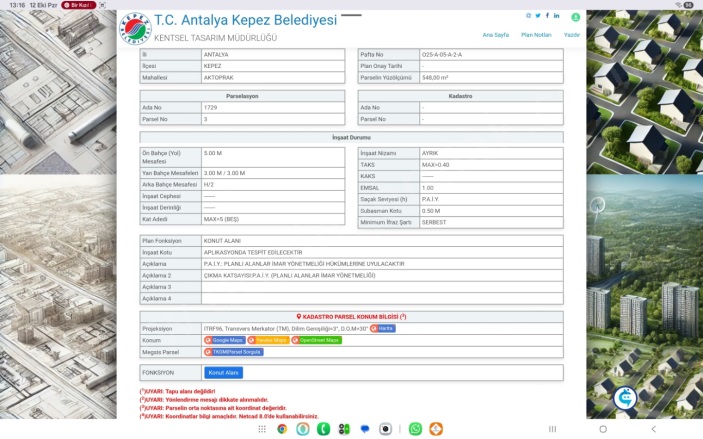
Task: Open location in OpenStreet Maps
Action: 317,340
